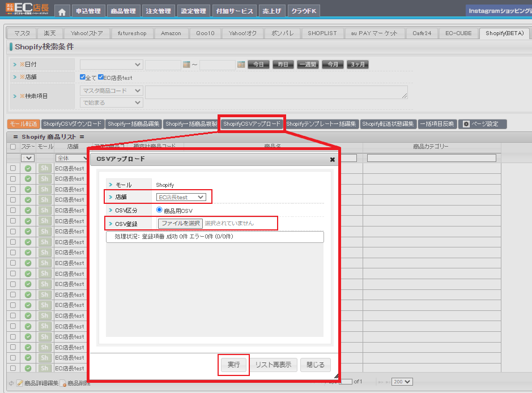Open 全体 store filter dropdown
The width and height of the screenshot is (532, 393).
(71, 158)
